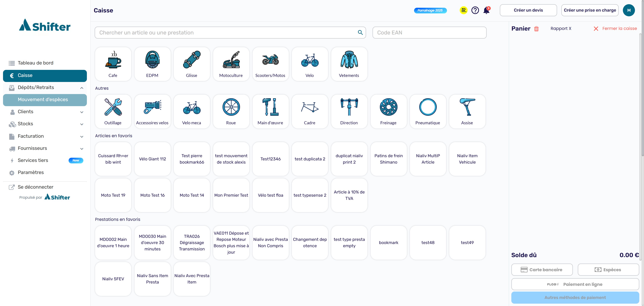Open Services tiers
The height and width of the screenshot is (306, 644).
click(x=45, y=160)
